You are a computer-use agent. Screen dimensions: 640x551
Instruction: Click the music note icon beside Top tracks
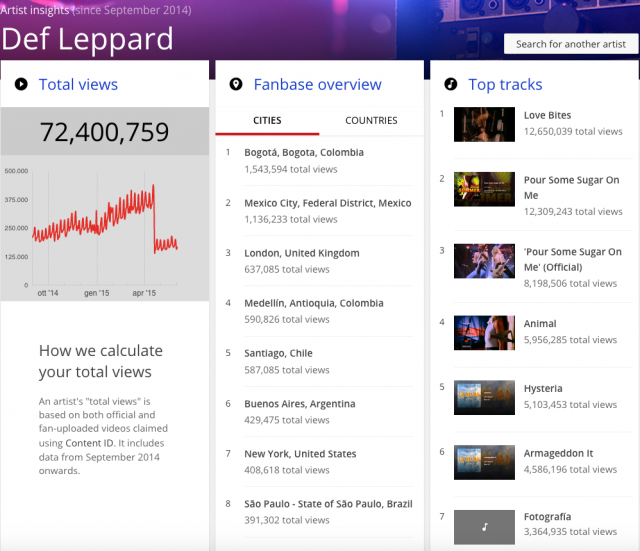click(451, 85)
